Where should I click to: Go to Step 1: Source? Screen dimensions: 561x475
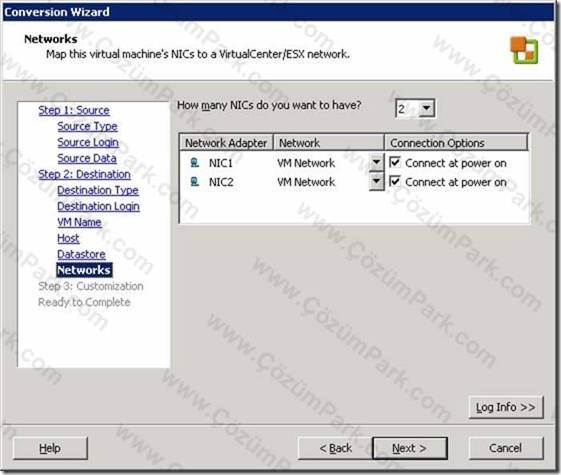click(74, 110)
